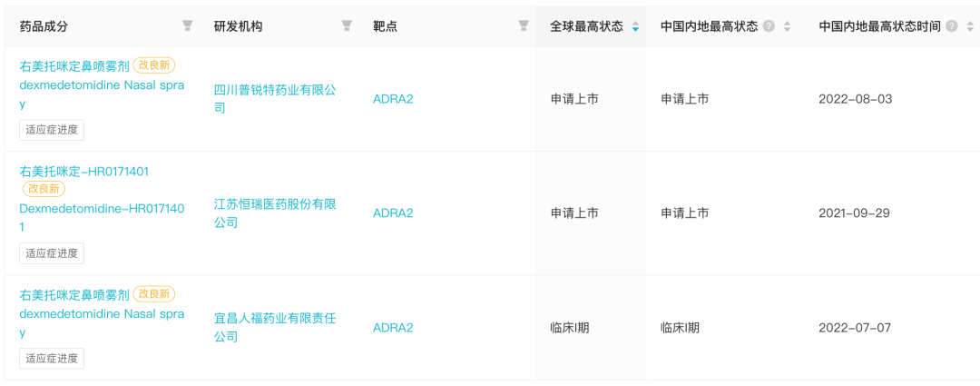Show help tooltip icon beside 中国内地最高状态
The width and height of the screenshot is (980, 386).
click(x=769, y=26)
